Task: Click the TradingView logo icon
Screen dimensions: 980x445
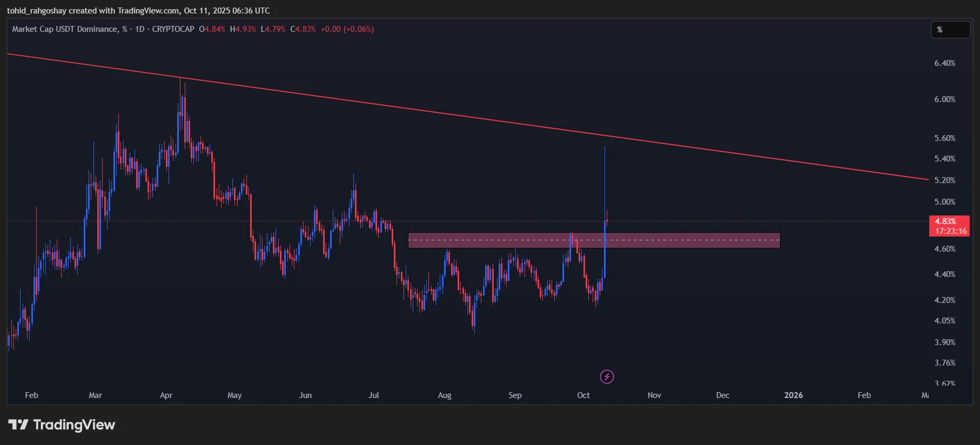Action: pos(18,425)
